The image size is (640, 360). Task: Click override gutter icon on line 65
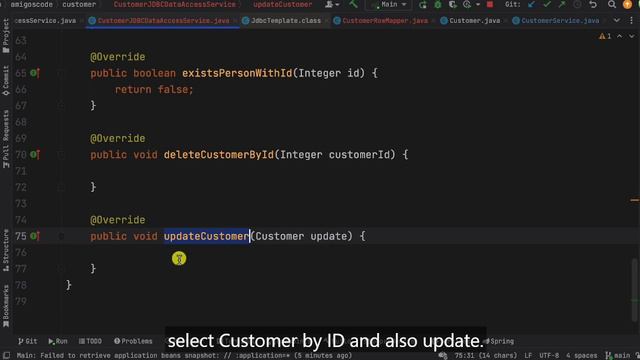pos(35,73)
